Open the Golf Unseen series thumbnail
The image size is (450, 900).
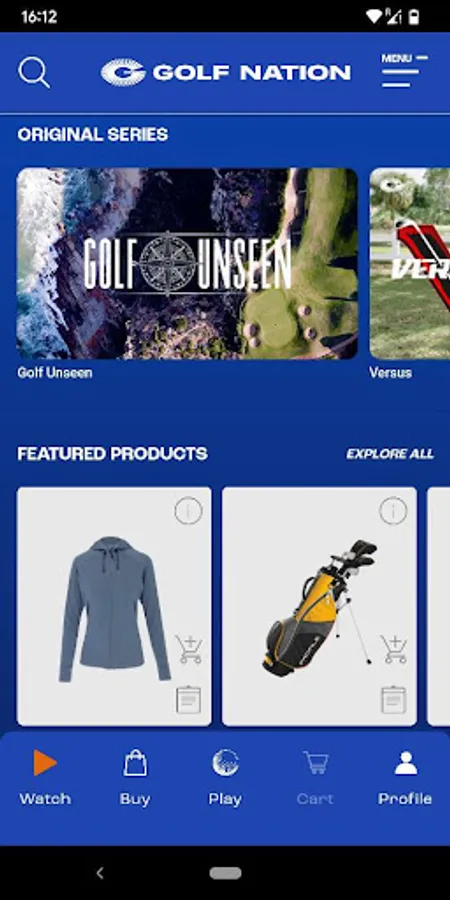click(x=187, y=263)
